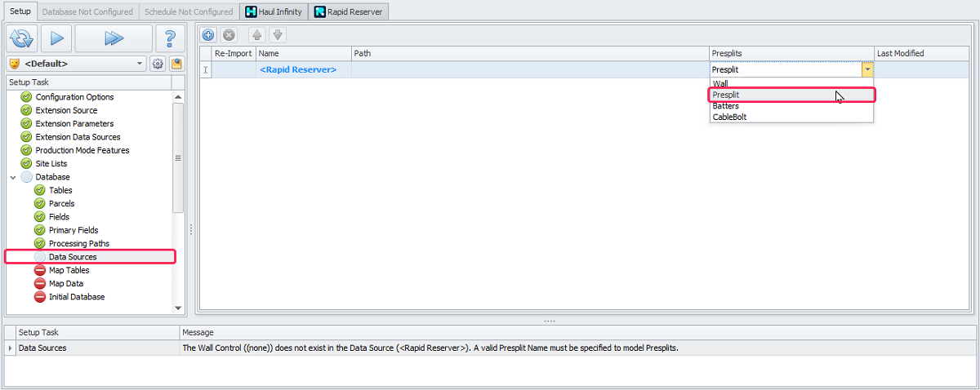
Task: Click the Path cell of Rapid Reserver row
Action: click(530, 70)
